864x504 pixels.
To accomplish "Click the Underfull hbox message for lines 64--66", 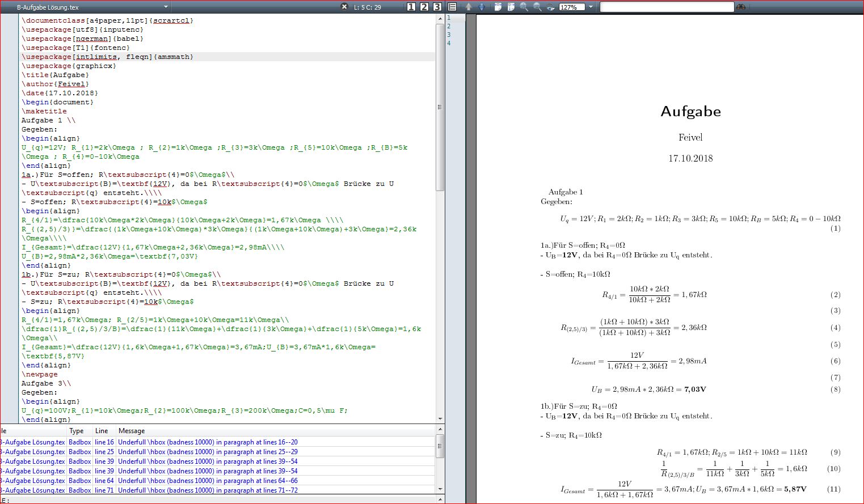I will click(x=208, y=481).
